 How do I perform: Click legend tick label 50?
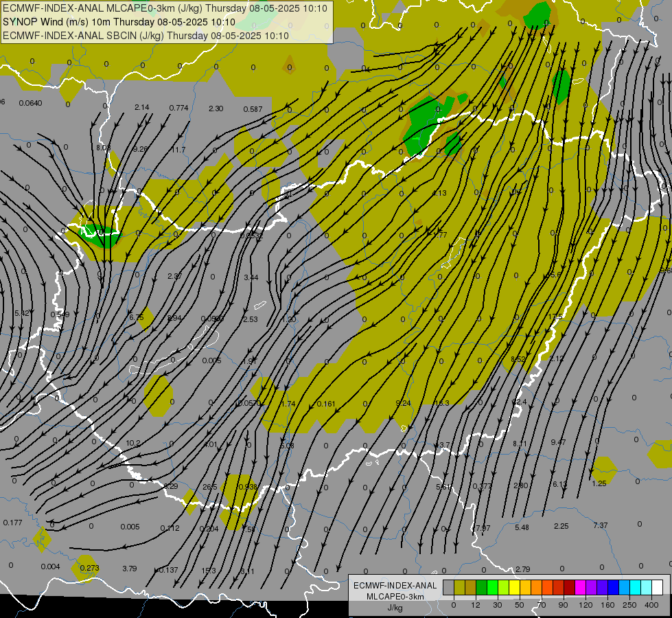tap(520, 605)
